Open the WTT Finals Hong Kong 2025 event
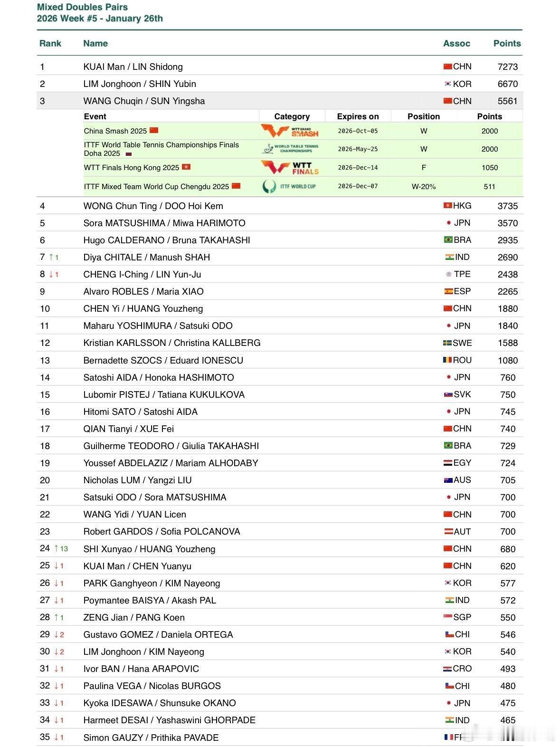Image resolution: width=560 pixels, height=747 pixels. coord(132,167)
